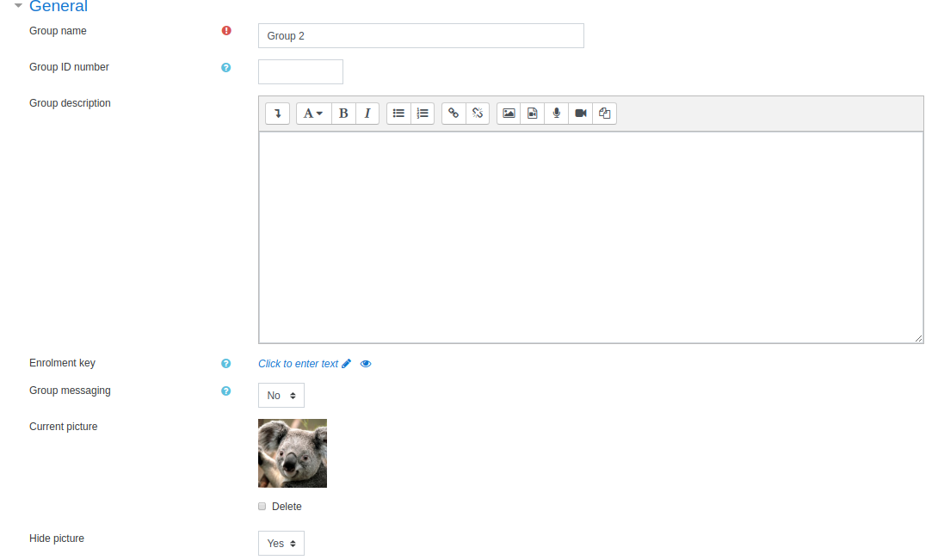Click the description editor resize handle
The width and height of the screenshot is (938, 560).
pos(918,339)
